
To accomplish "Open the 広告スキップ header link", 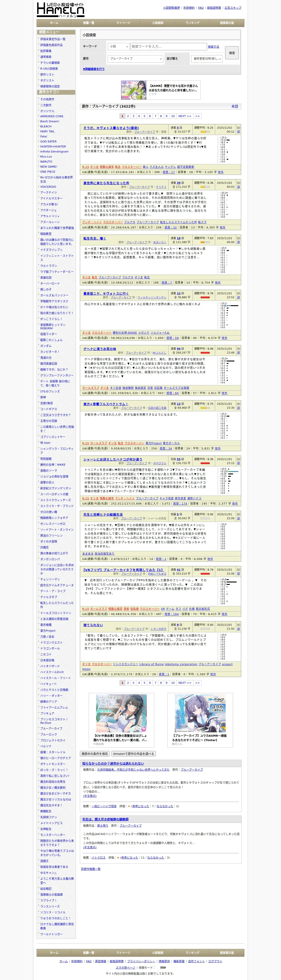I will [x=233, y=8].
